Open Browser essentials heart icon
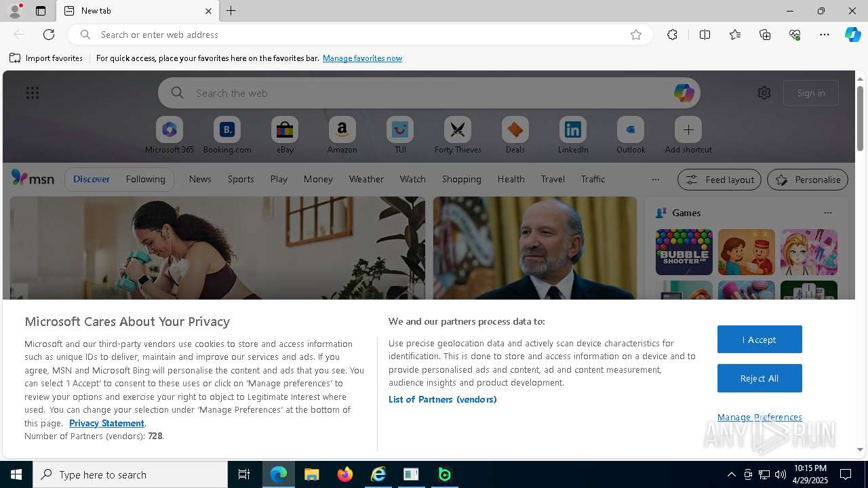The image size is (868, 488). click(x=795, y=35)
